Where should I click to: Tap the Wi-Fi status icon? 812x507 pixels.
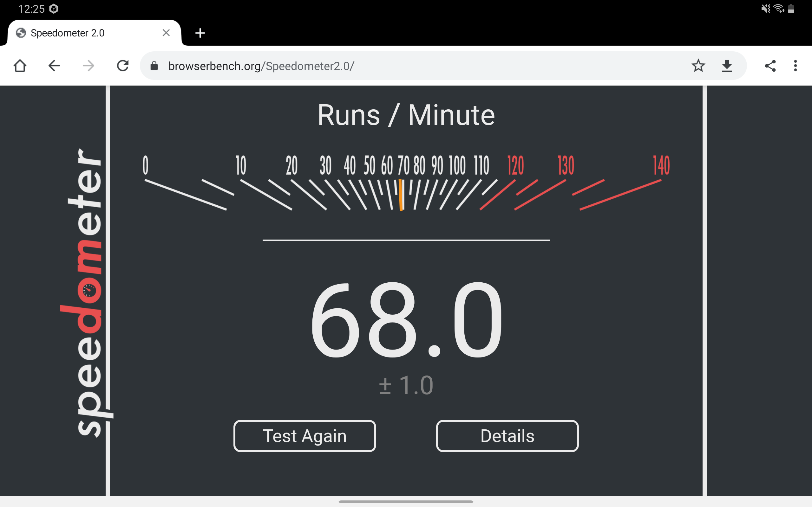[x=778, y=8]
